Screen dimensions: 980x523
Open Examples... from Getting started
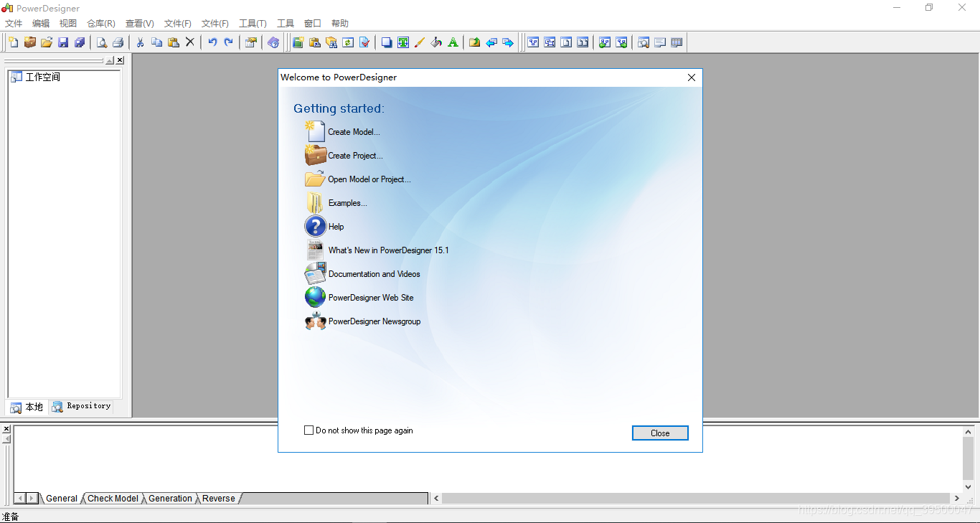click(348, 203)
